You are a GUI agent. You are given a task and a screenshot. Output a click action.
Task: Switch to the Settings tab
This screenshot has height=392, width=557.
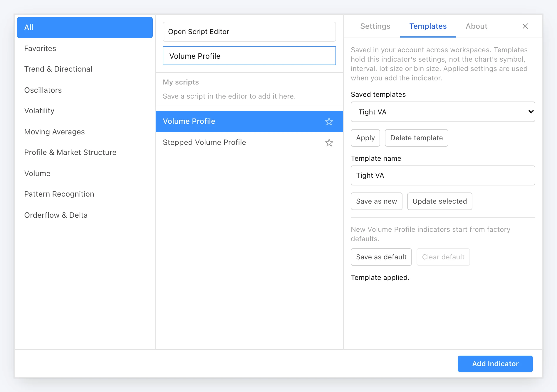(x=375, y=26)
